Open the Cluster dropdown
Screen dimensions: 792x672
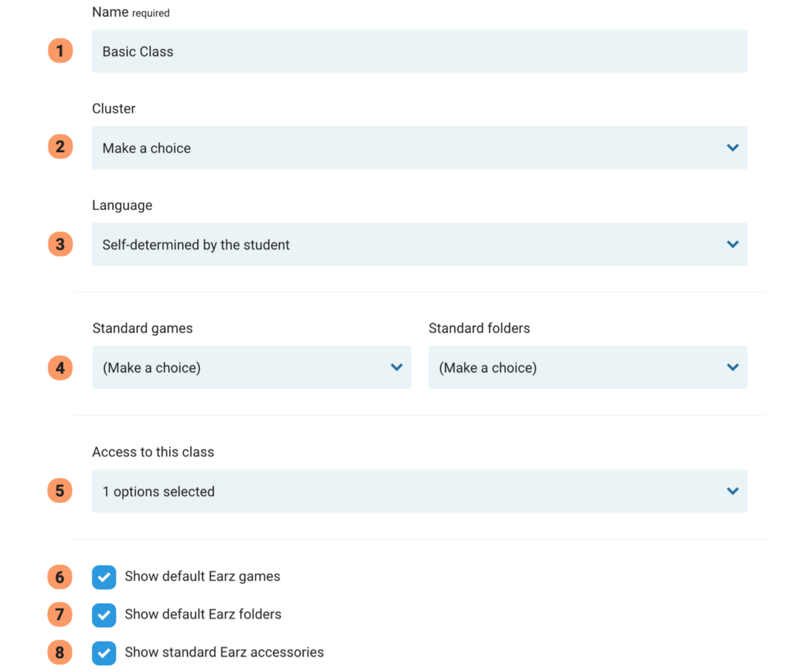pyautogui.click(x=420, y=148)
